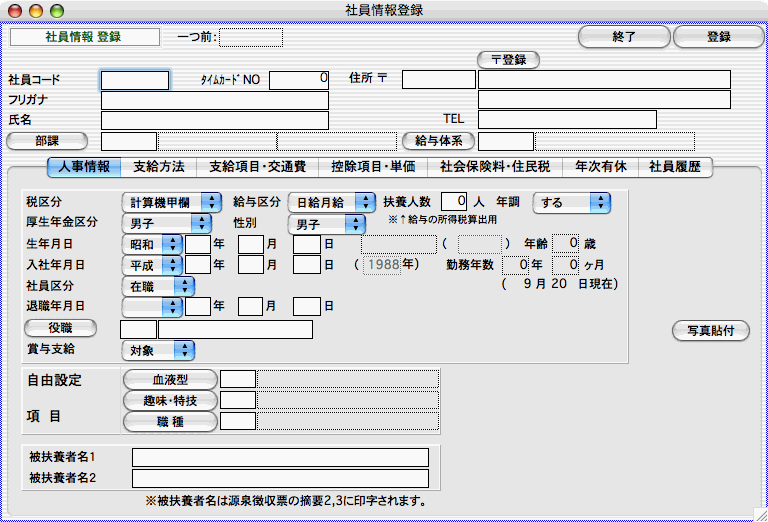Open the 給与区分 dropdown
The height and width of the screenshot is (522, 768).
(x=331, y=202)
